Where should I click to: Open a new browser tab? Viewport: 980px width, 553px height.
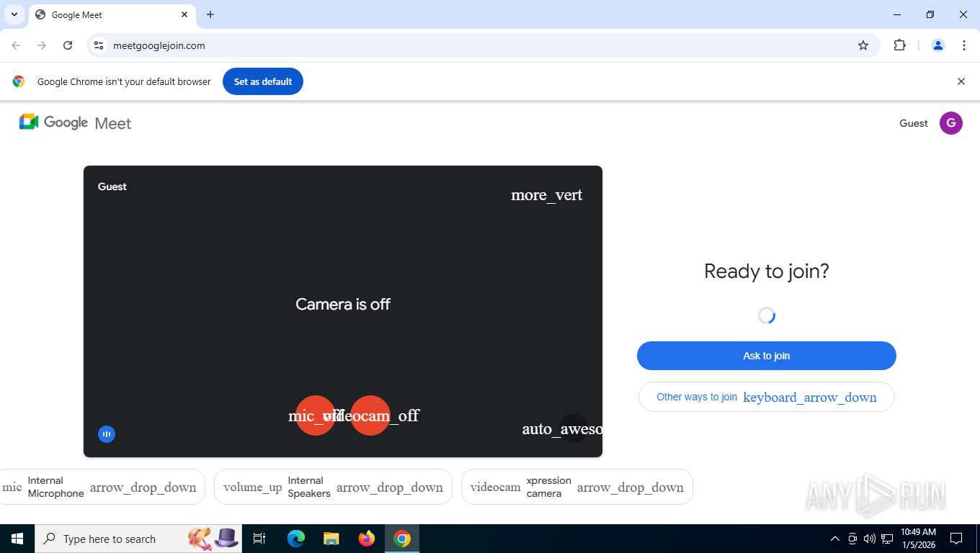(210, 14)
